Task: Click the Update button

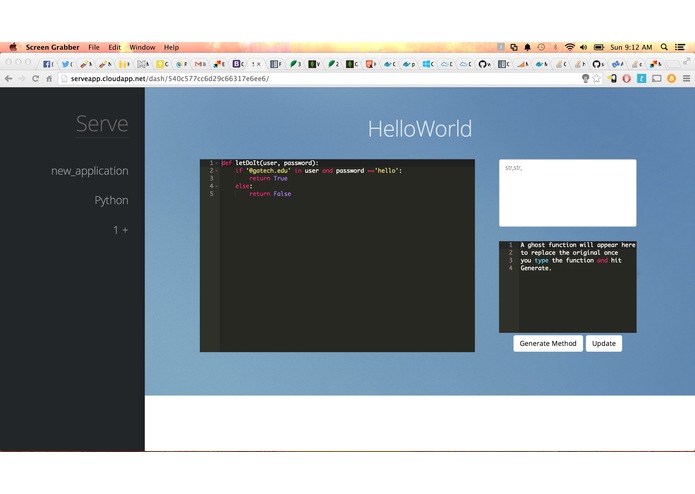Action: [604, 343]
